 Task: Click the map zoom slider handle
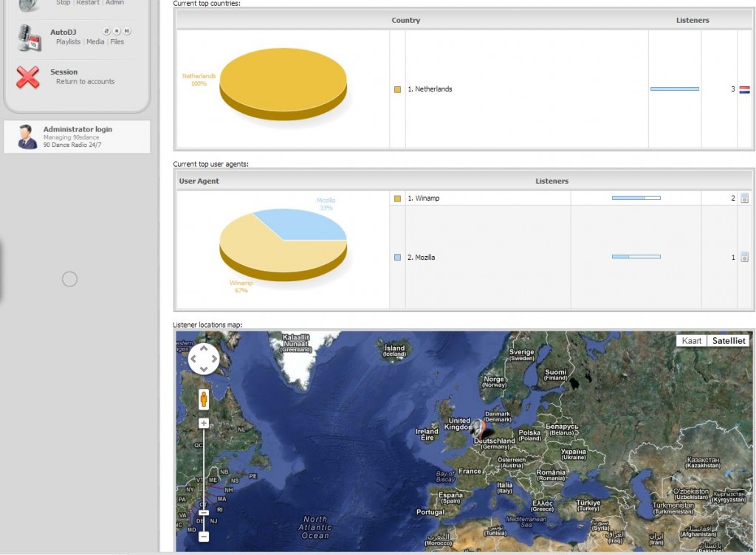(x=204, y=513)
